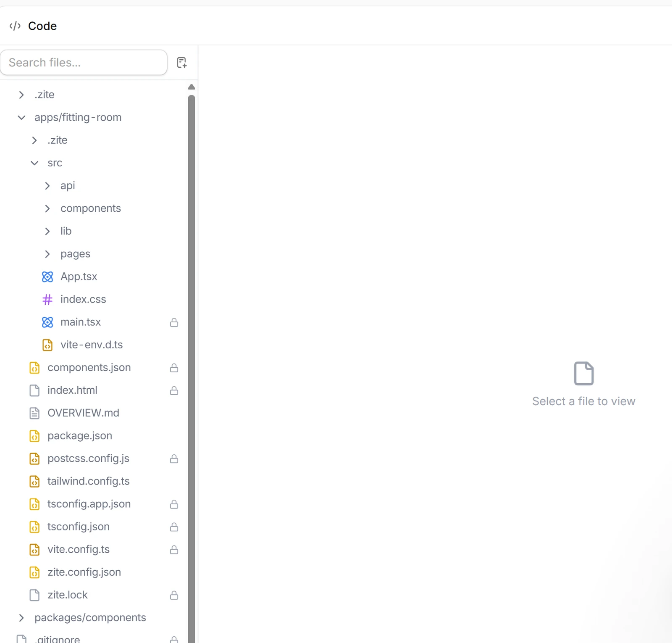Open components.json file
The height and width of the screenshot is (643, 672).
(89, 367)
